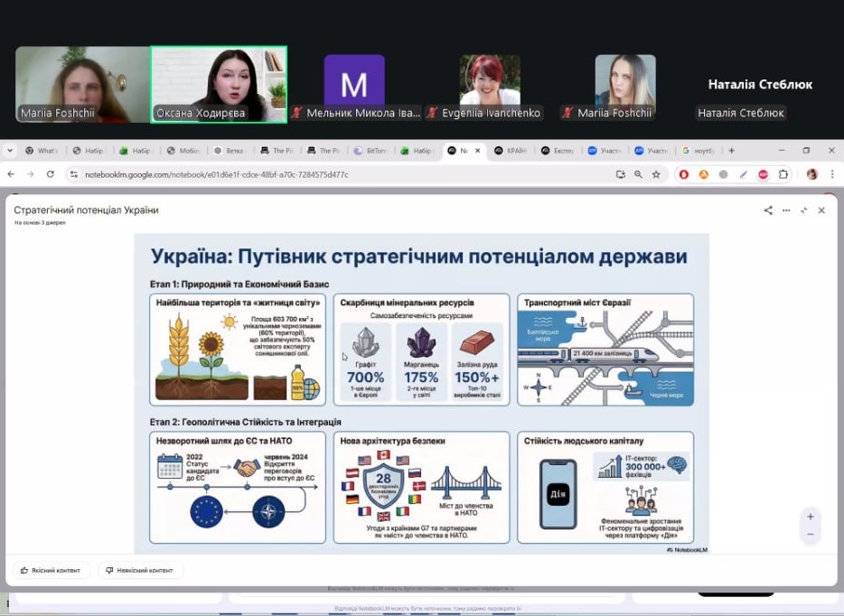Screen dimensions: 844x616
Task: Click muted mic icon beside Мельник Микола
Action: (296, 112)
